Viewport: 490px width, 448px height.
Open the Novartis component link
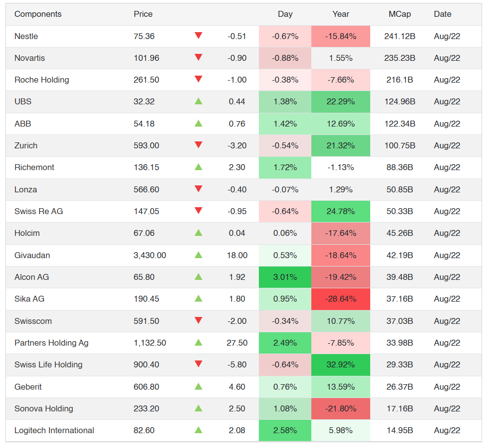pos(30,58)
